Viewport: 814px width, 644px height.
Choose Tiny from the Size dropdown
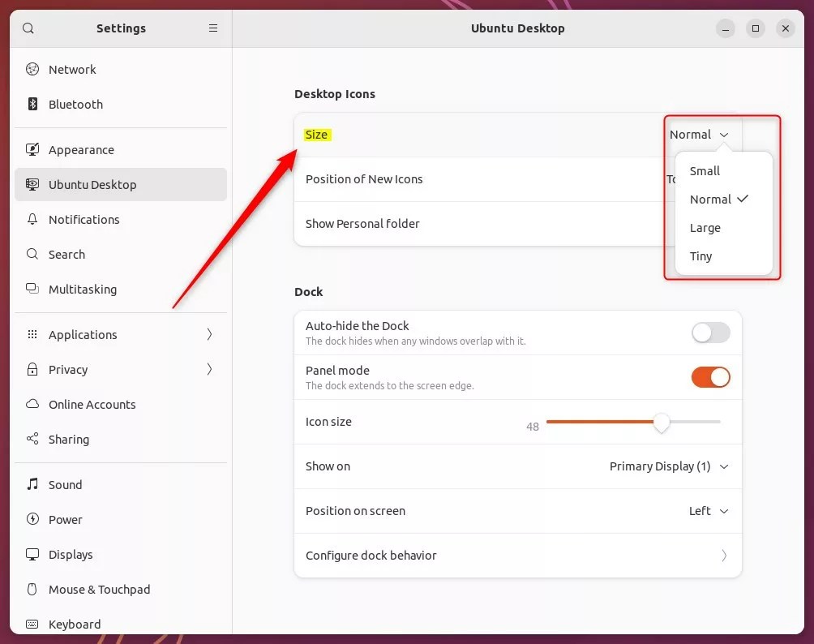click(x=700, y=255)
